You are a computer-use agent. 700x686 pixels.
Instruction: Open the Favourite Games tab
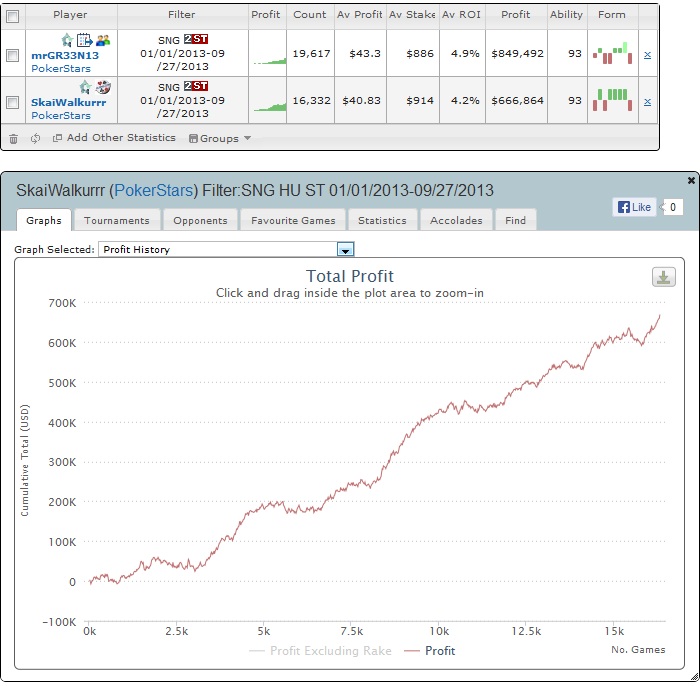tap(293, 220)
